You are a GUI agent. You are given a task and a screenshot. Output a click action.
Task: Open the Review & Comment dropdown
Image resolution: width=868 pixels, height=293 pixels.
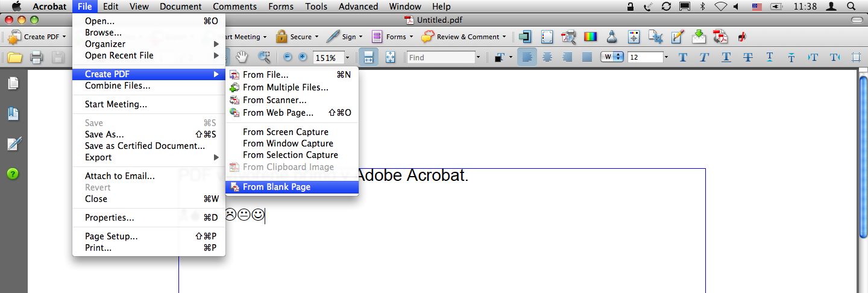coord(464,37)
